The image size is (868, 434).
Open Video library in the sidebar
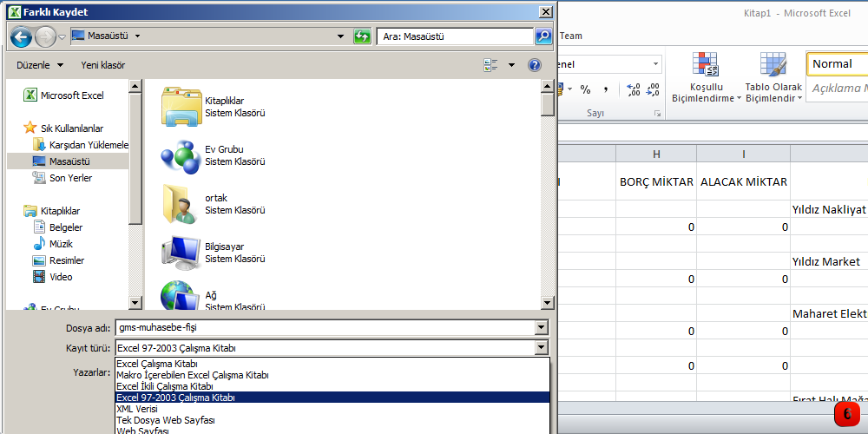pos(53,277)
